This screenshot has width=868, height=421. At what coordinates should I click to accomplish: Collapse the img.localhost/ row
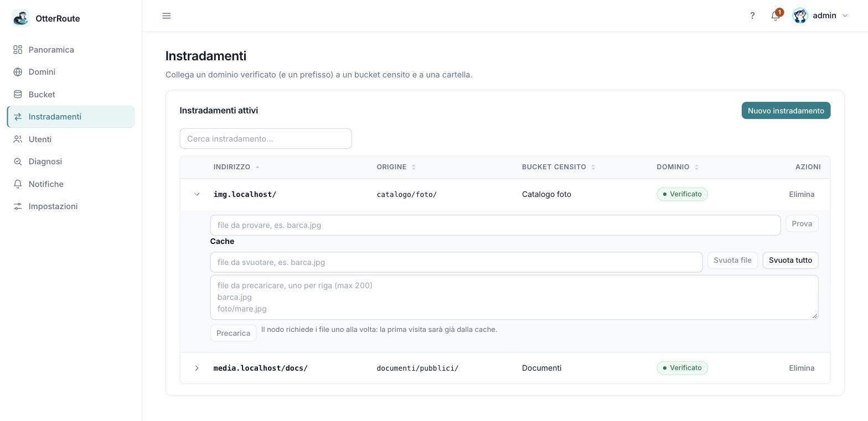pyautogui.click(x=197, y=194)
